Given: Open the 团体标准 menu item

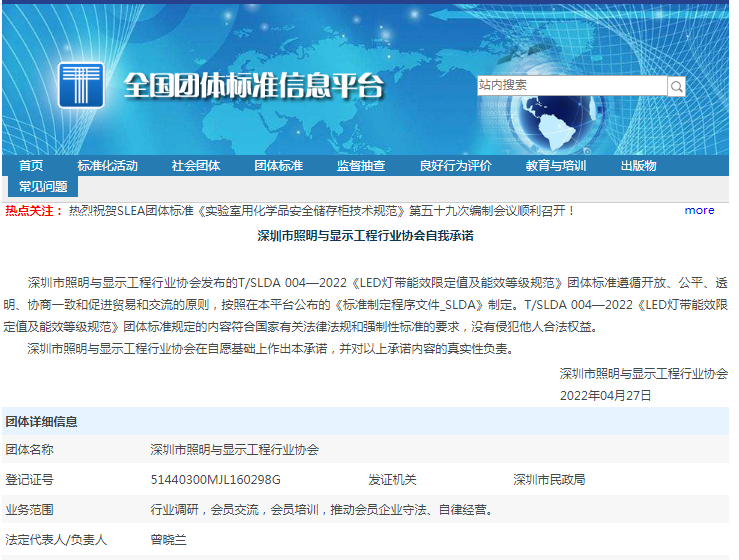Looking at the screenshot, I should click(279, 165).
